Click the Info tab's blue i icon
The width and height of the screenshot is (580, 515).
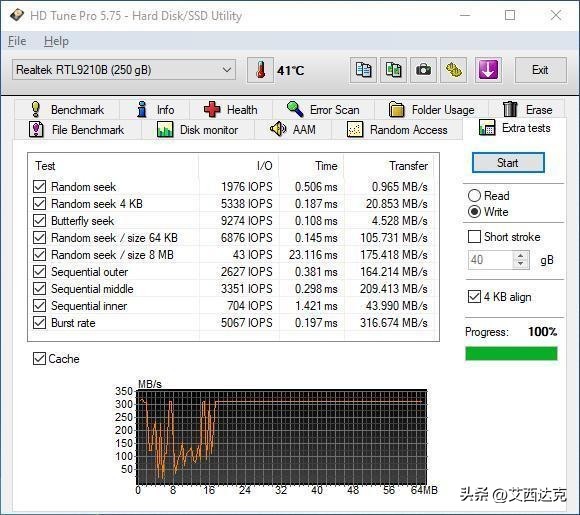tap(142, 110)
